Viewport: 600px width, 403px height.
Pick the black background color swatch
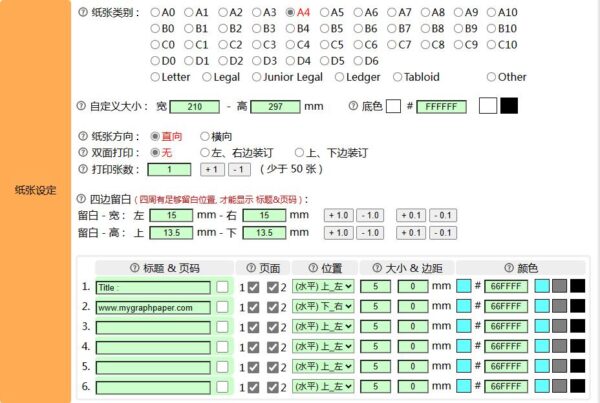(x=509, y=105)
